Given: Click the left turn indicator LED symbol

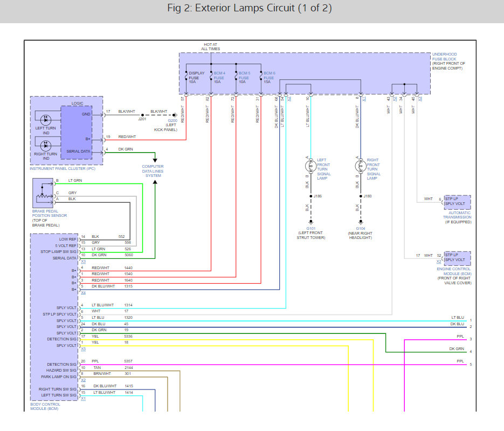Looking at the screenshot, I should tap(46, 120).
